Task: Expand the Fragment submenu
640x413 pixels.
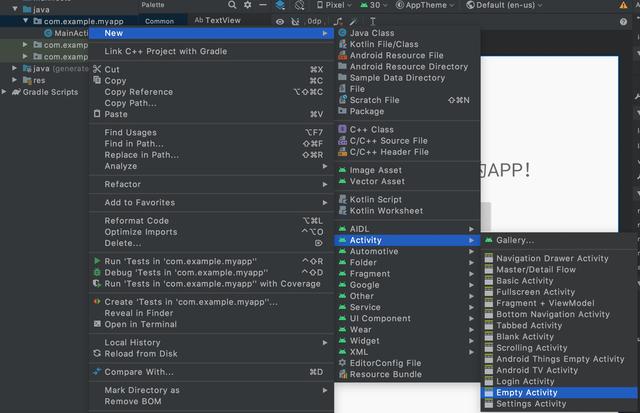Action: pyautogui.click(x=407, y=274)
